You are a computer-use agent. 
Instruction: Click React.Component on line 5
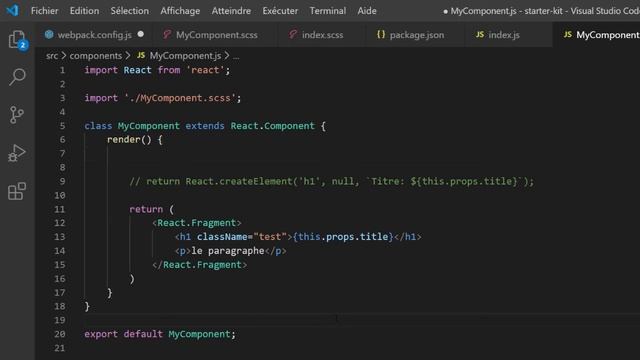coord(272,126)
